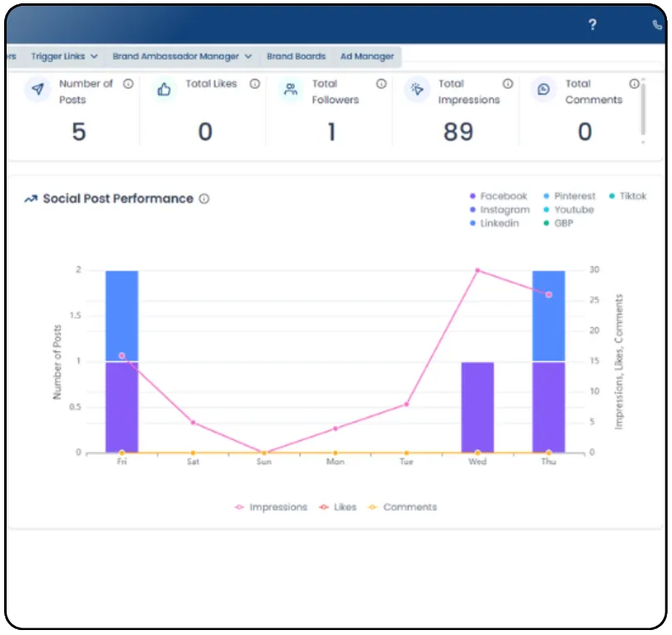The image size is (672, 635).
Task: Toggle Facebook series in chart legend
Action: click(x=498, y=196)
